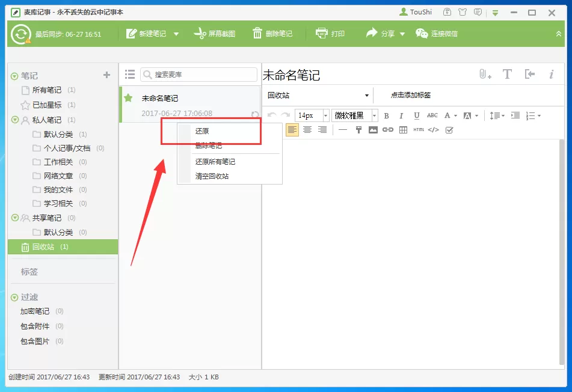Click 连接微信 to link WeChat
Screen dimensions: 572x392
pyautogui.click(x=437, y=34)
